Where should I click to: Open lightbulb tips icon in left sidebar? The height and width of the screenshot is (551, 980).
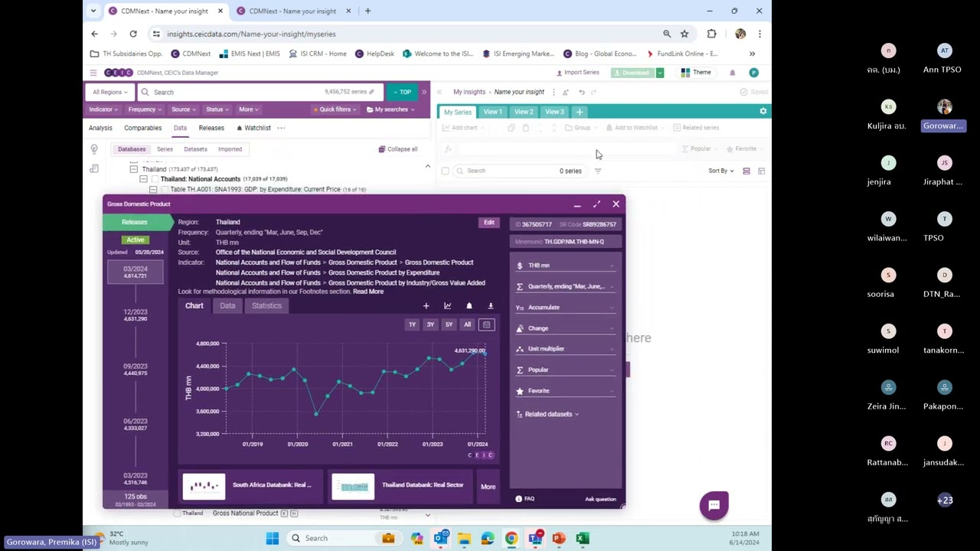[x=94, y=149]
